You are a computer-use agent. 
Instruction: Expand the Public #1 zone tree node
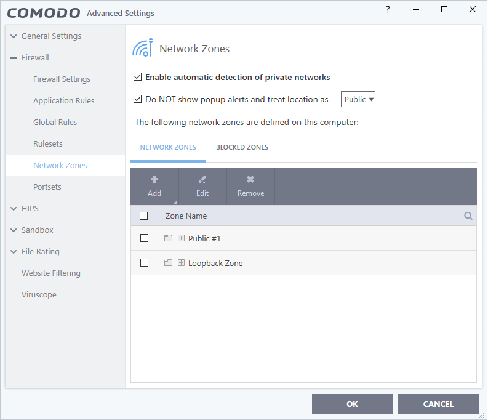[181, 238]
